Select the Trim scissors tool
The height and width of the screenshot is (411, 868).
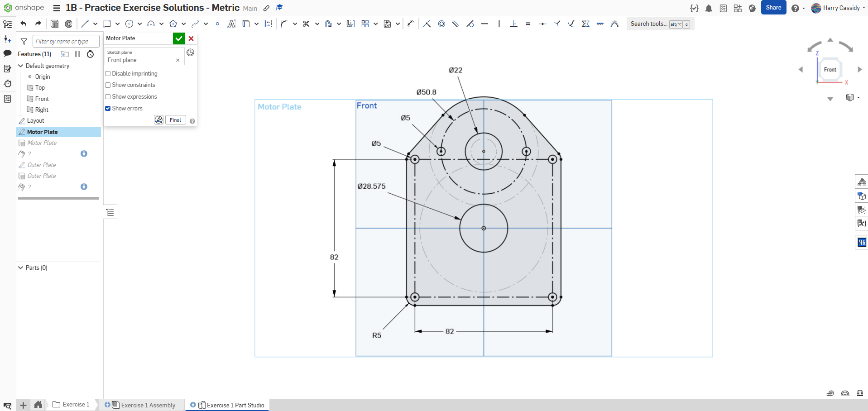[306, 24]
